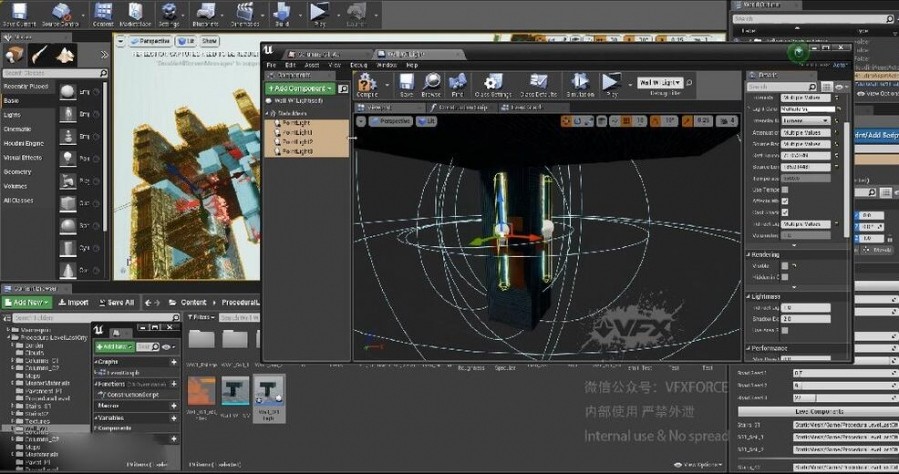Open Debug Filter dropdown in blueprint toolbar

[660, 83]
